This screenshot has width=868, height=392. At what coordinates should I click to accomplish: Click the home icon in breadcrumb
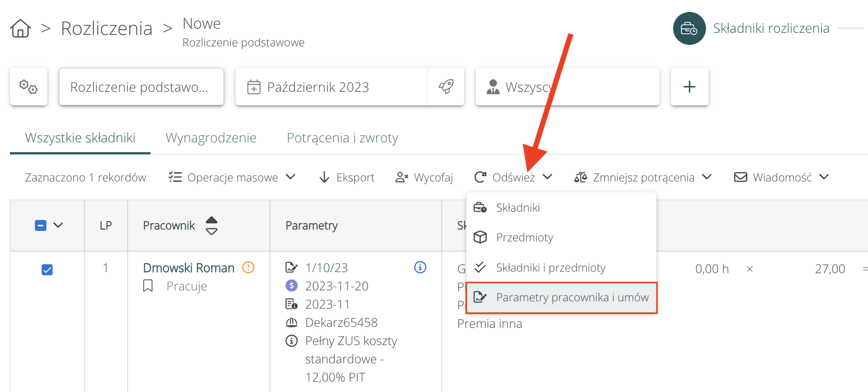click(21, 28)
